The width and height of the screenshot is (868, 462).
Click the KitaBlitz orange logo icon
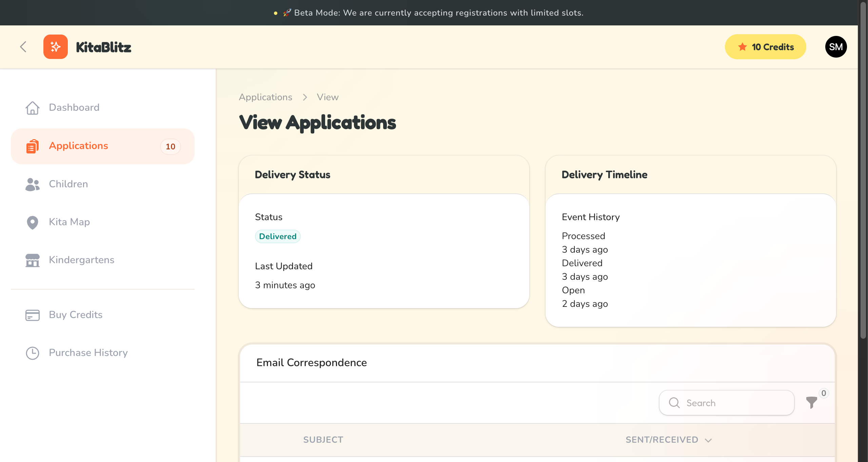pyautogui.click(x=56, y=47)
